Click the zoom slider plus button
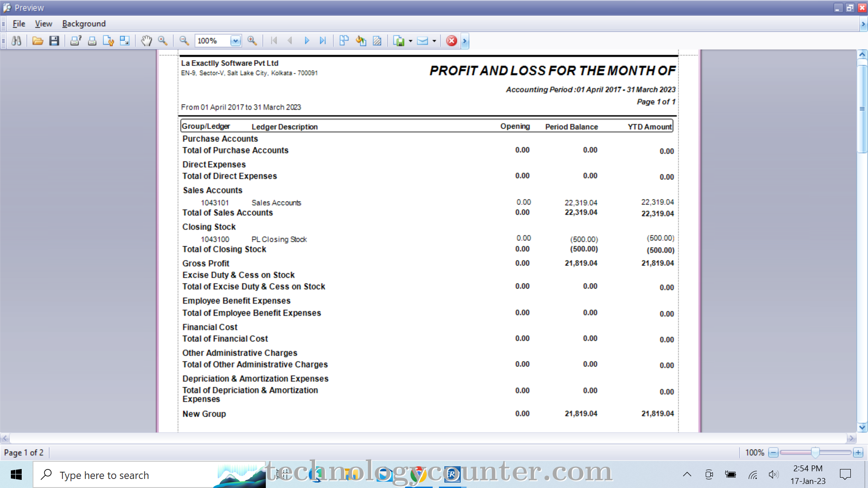 [858, 452]
